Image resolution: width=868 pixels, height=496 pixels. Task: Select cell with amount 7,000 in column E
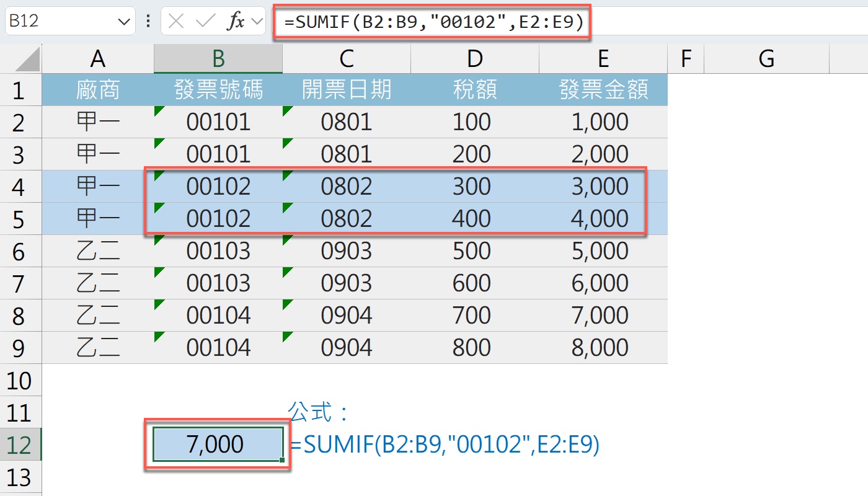click(x=603, y=316)
